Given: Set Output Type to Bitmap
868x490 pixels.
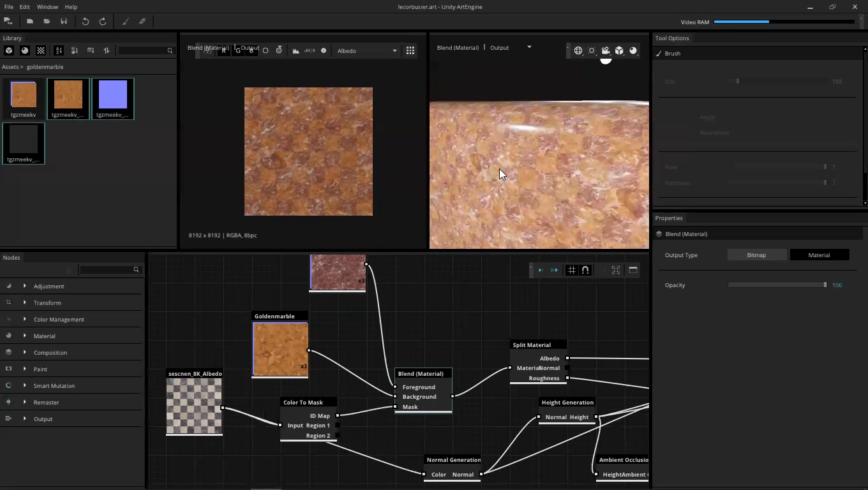Looking at the screenshot, I should (x=756, y=255).
